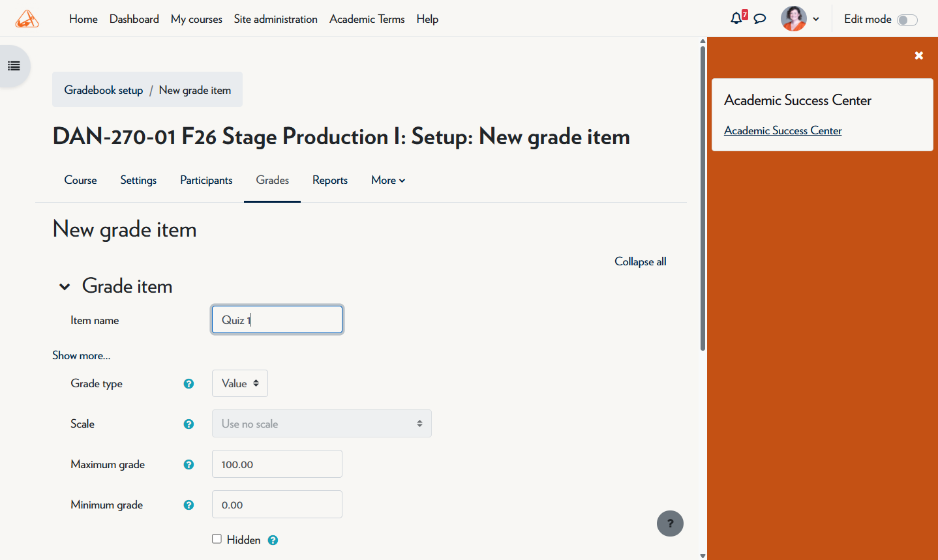The height and width of the screenshot is (560, 938).
Task: Switch to the Course tab
Action: tap(80, 181)
